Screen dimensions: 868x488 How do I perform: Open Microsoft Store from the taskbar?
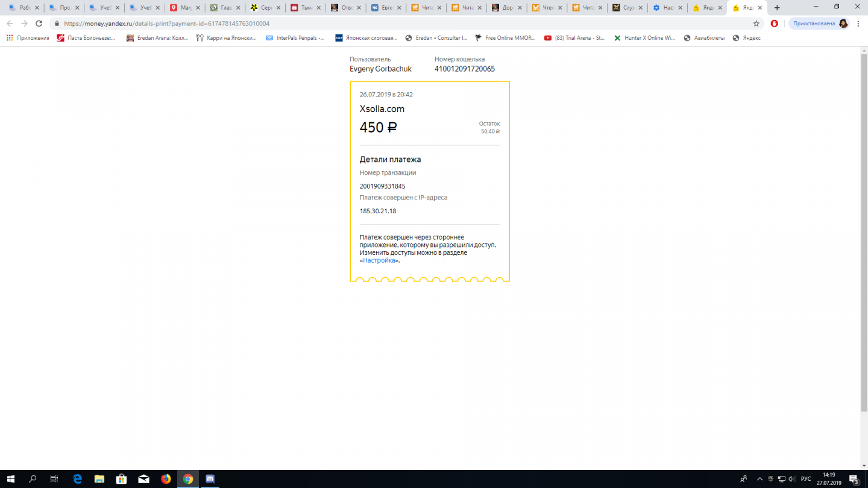[121, 479]
